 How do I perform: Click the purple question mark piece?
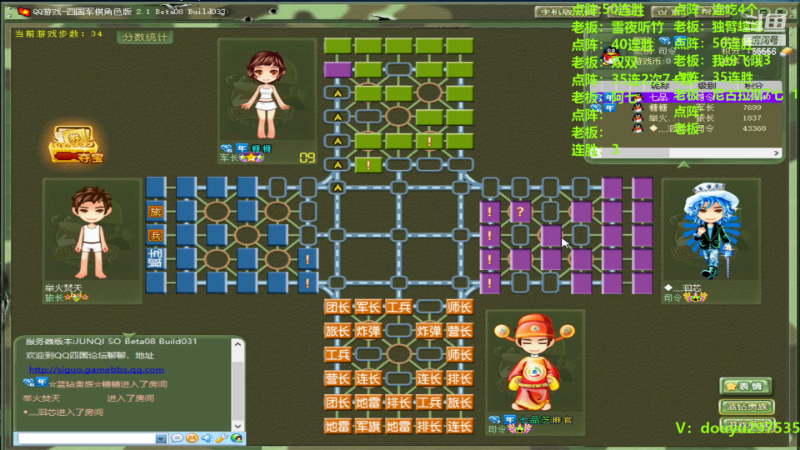[x=520, y=211]
